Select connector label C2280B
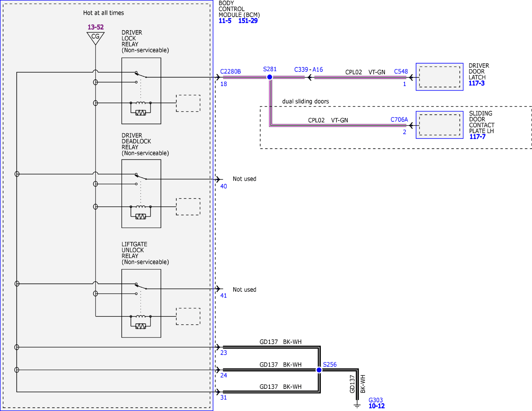 231,71
